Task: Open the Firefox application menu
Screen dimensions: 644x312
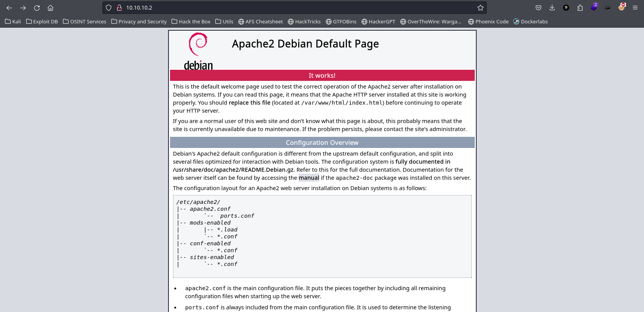Action: (635, 8)
